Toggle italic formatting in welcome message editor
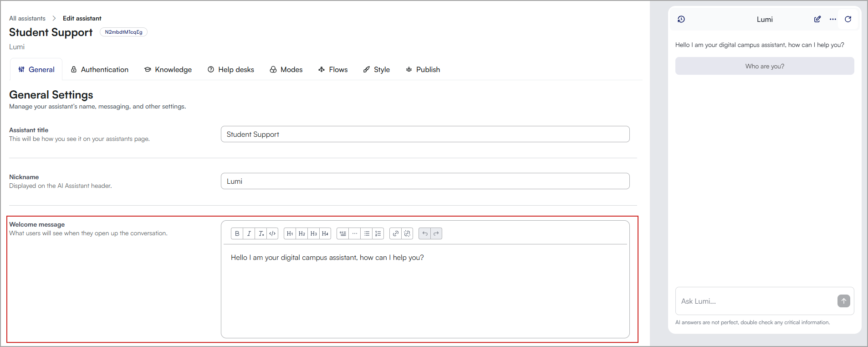Screen dimensions: 868x347 coord(249,233)
